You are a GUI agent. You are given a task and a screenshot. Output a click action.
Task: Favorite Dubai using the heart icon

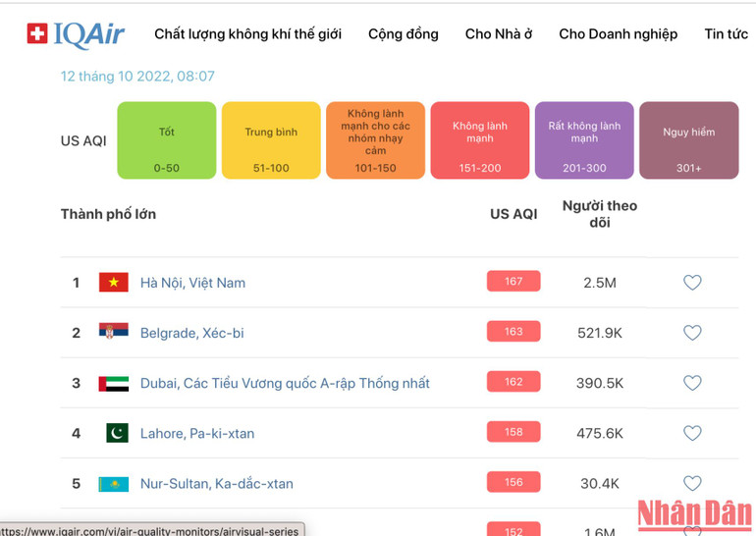tap(692, 383)
